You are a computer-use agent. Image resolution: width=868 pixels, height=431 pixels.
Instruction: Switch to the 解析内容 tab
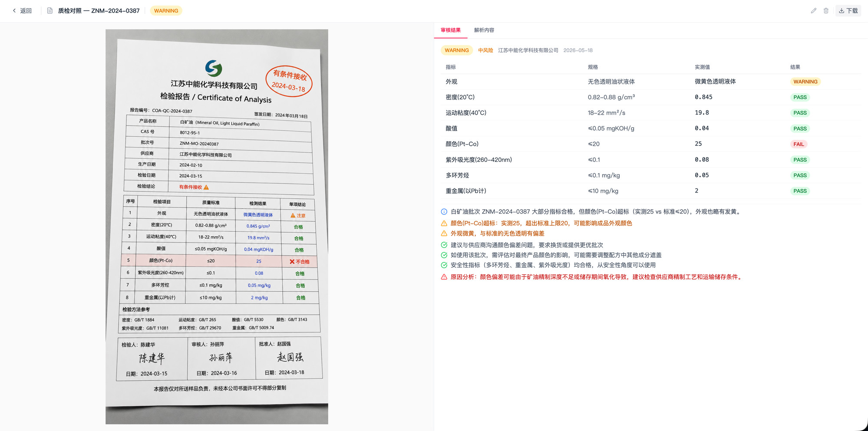pyautogui.click(x=484, y=30)
